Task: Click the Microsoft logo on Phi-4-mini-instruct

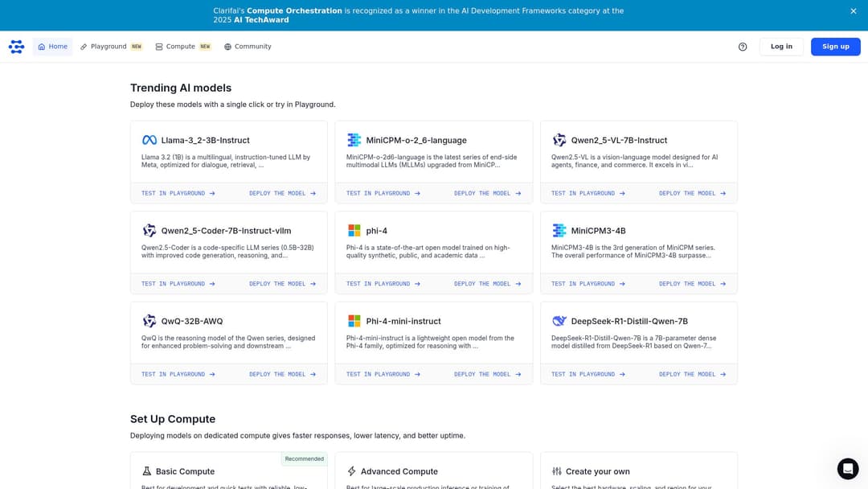Action: pyautogui.click(x=354, y=321)
